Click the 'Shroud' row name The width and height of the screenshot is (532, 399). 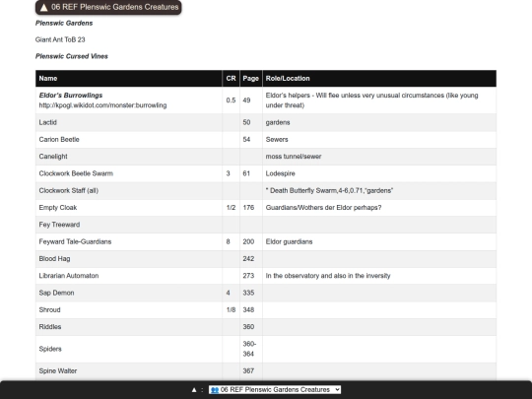point(50,309)
